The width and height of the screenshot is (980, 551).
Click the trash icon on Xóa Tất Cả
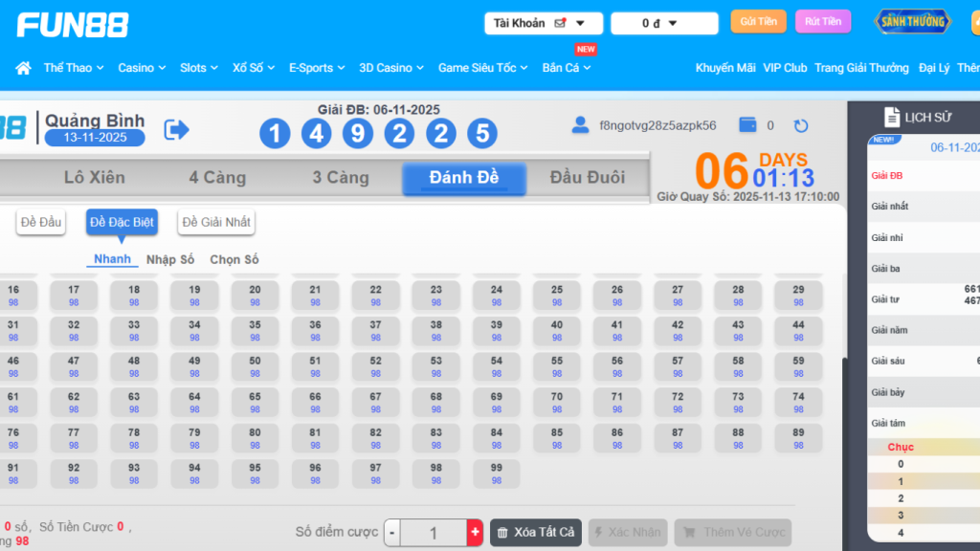pos(505,533)
